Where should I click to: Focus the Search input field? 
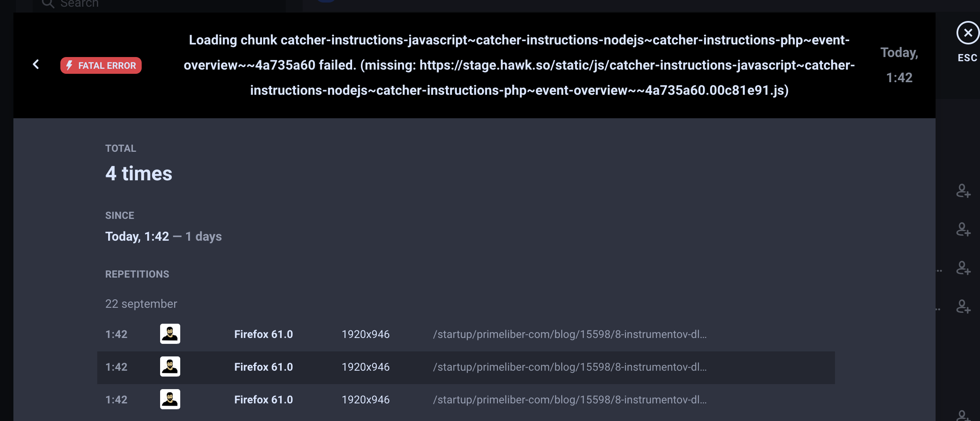159,4
